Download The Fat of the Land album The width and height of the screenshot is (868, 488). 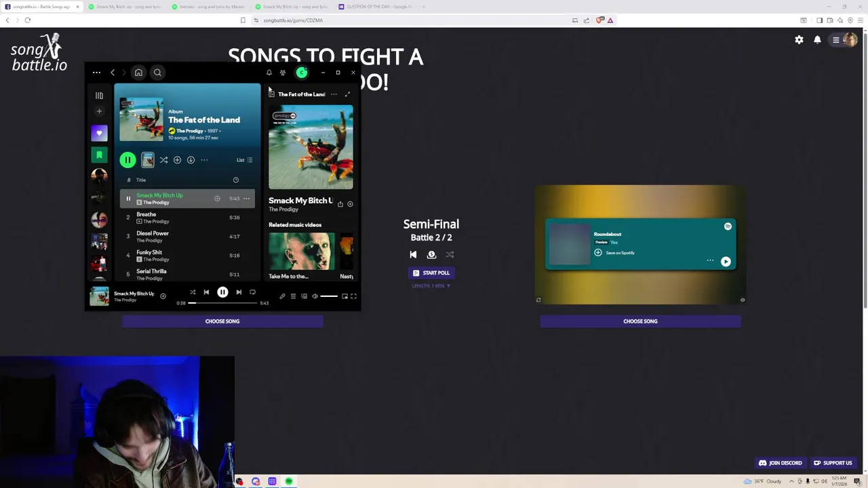[x=191, y=160]
